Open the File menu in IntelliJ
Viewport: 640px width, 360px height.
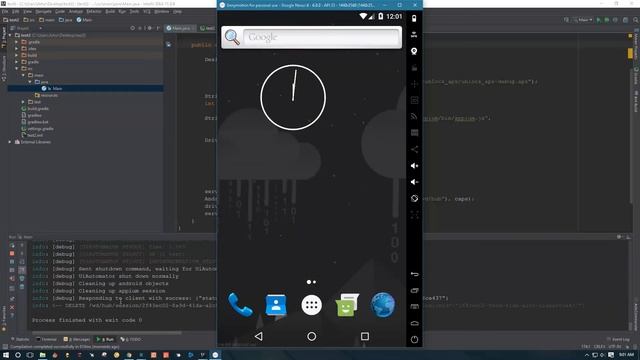click(5, 12)
